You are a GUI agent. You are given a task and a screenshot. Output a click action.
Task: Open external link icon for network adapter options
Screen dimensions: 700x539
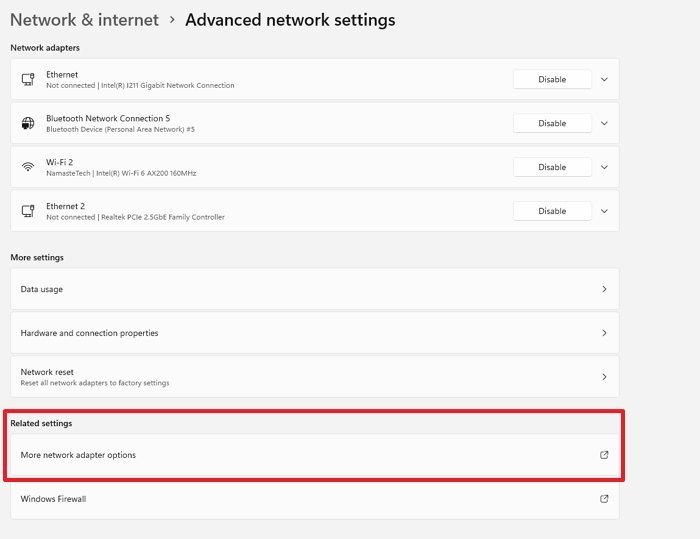[x=604, y=455]
